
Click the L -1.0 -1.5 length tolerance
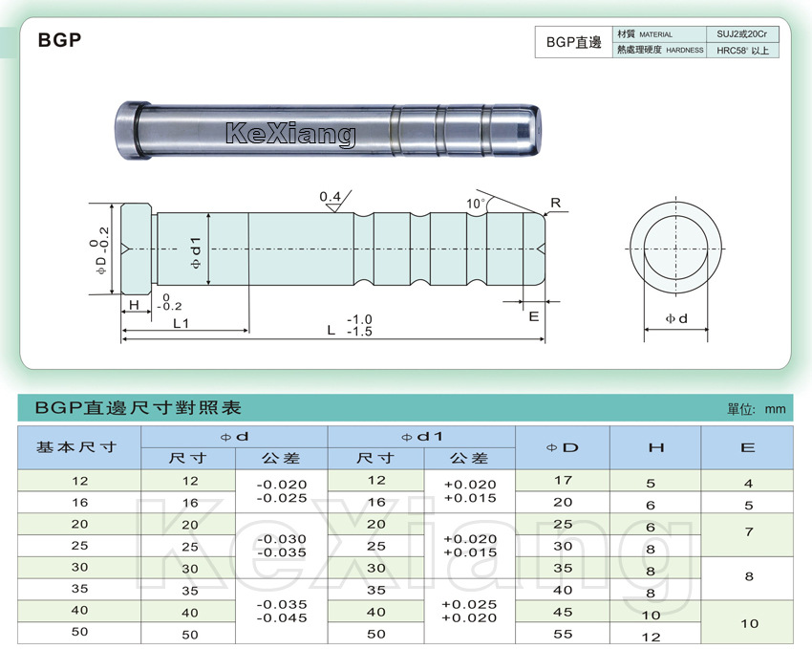click(350, 325)
